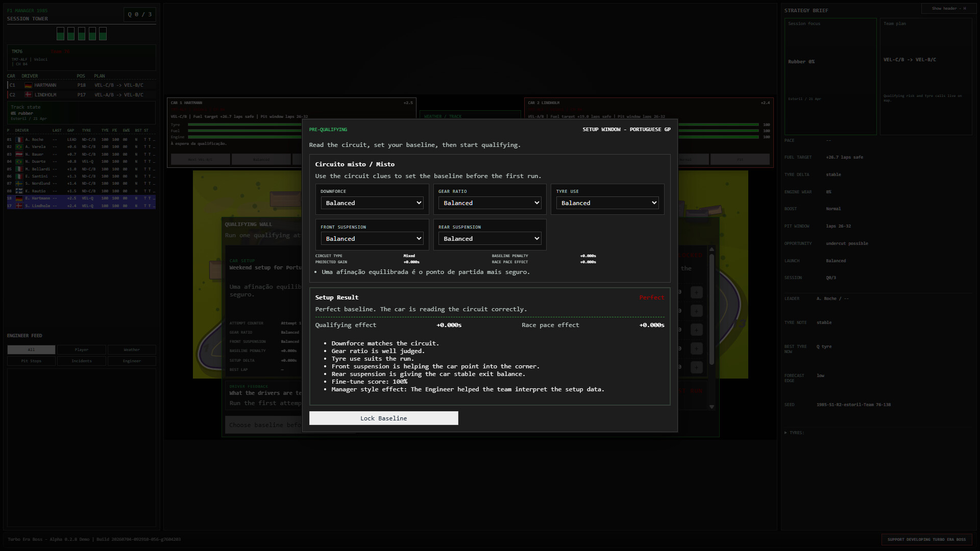Click the 'A. Roche / --' leader value
The width and height of the screenshot is (980, 551).
pos(832,298)
